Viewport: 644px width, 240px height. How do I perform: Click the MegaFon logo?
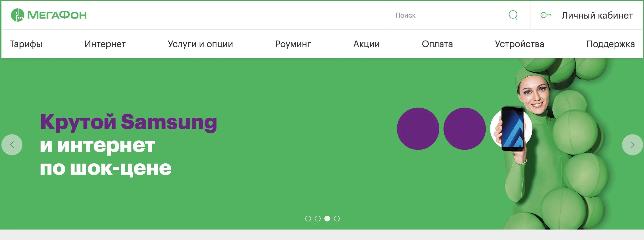tap(49, 15)
